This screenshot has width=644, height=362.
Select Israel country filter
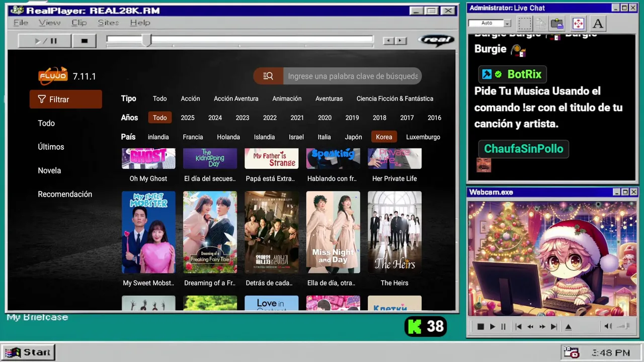coord(296,137)
